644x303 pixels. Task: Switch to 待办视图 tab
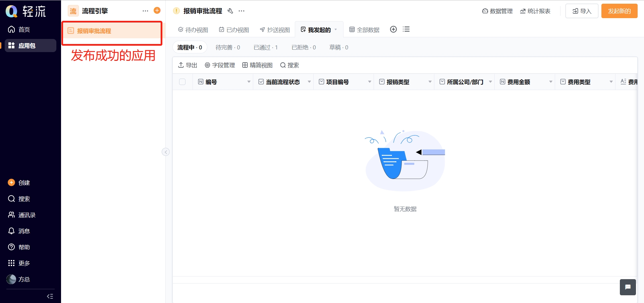point(193,30)
